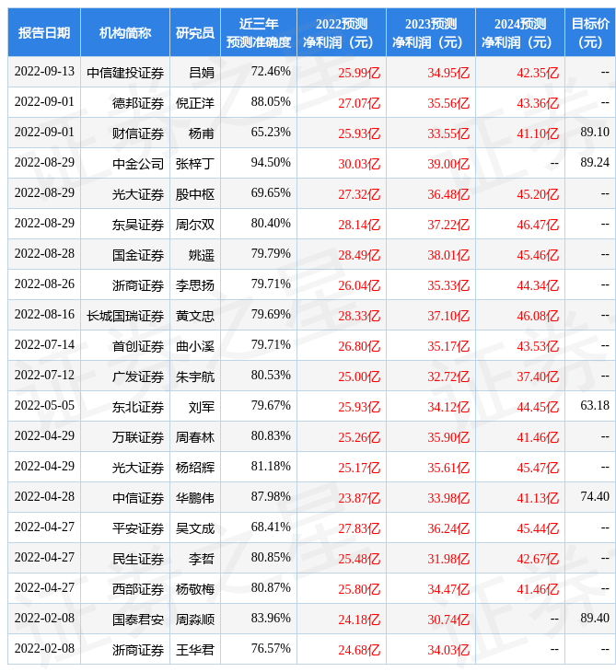Select the 2022-08-26 date cell
The image size is (616, 672).
pyautogui.click(x=44, y=284)
